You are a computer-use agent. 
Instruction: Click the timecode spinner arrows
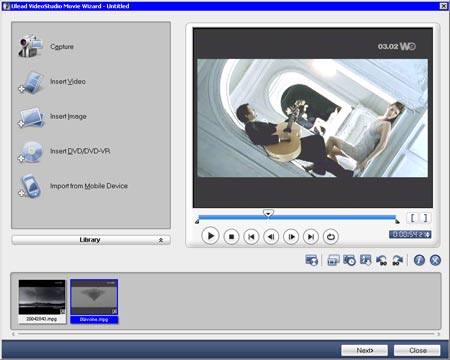pos(428,235)
